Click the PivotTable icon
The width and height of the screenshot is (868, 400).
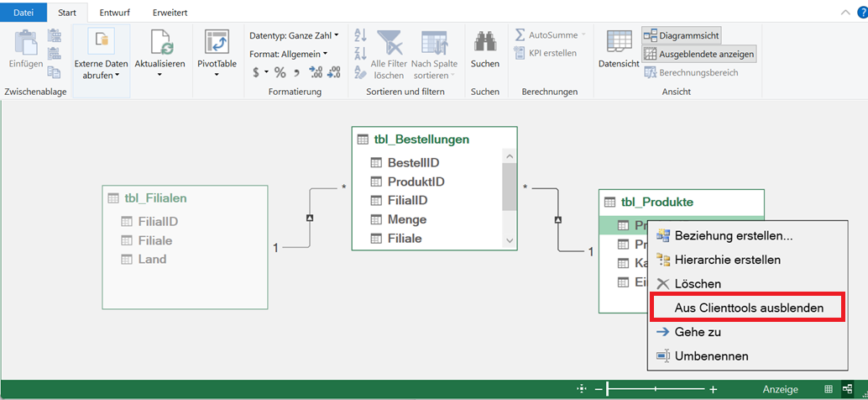(217, 42)
